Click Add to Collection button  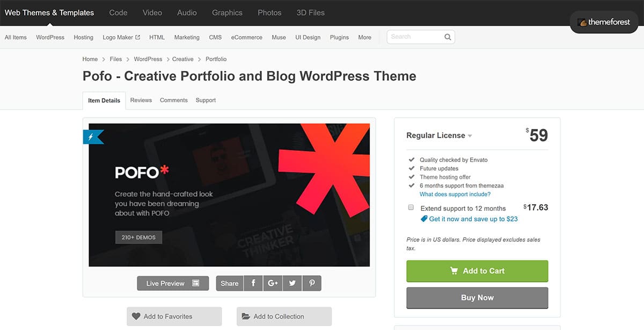pos(284,317)
